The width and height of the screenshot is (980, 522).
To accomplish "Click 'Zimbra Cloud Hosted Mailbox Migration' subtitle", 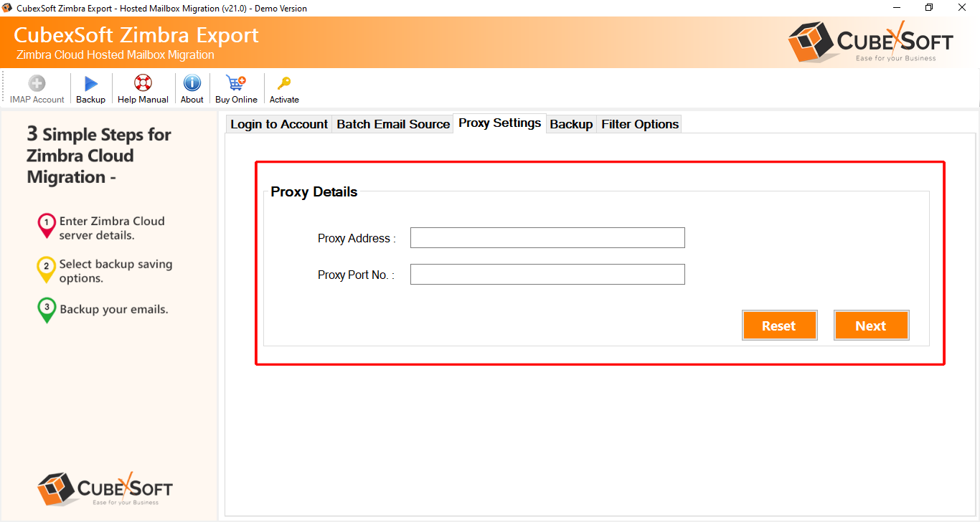I will point(115,55).
